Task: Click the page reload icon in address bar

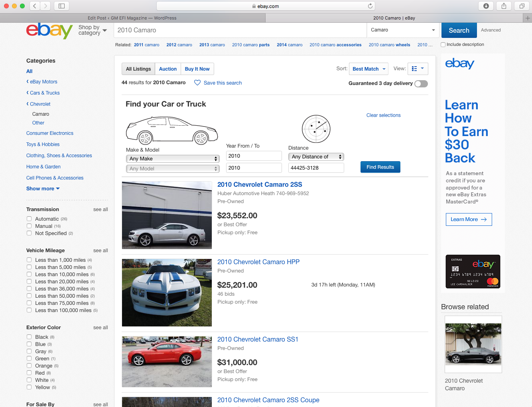Action: pos(370,6)
